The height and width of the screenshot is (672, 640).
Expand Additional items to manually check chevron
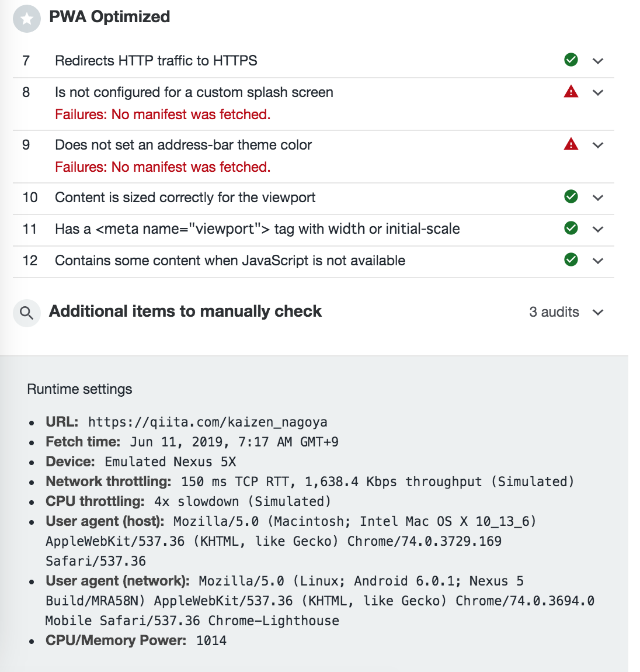598,312
